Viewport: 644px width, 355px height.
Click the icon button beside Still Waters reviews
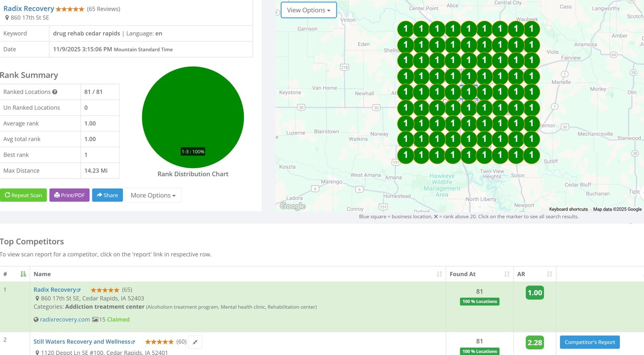coord(195,342)
